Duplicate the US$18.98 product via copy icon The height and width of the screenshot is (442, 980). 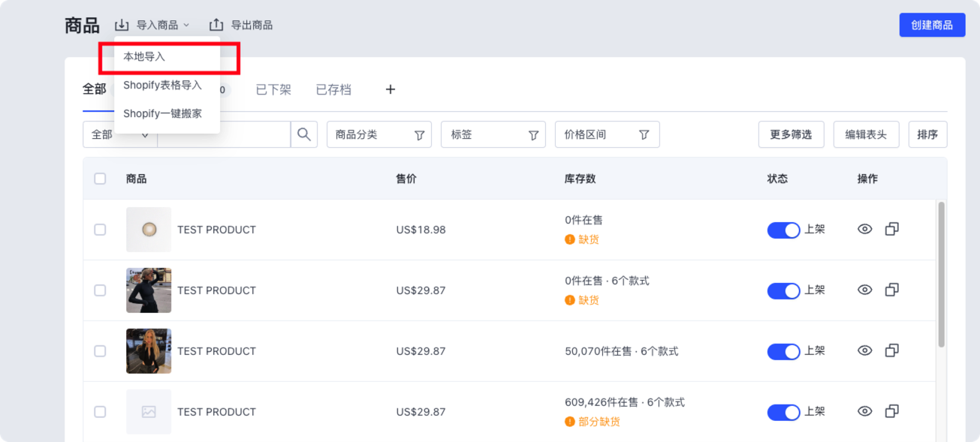tap(892, 229)
